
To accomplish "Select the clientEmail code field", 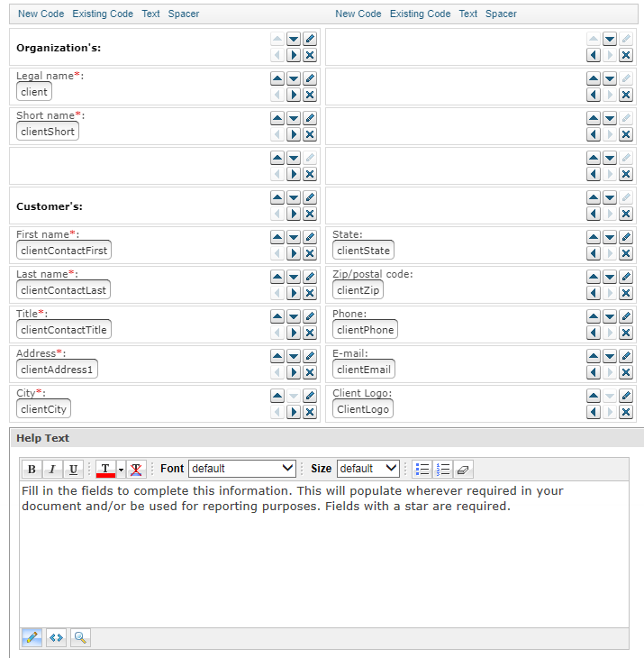I will click(364, 370).
